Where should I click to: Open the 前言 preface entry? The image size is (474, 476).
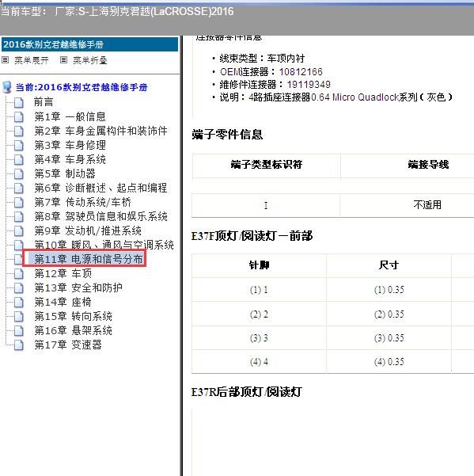[x=44, y=102]
